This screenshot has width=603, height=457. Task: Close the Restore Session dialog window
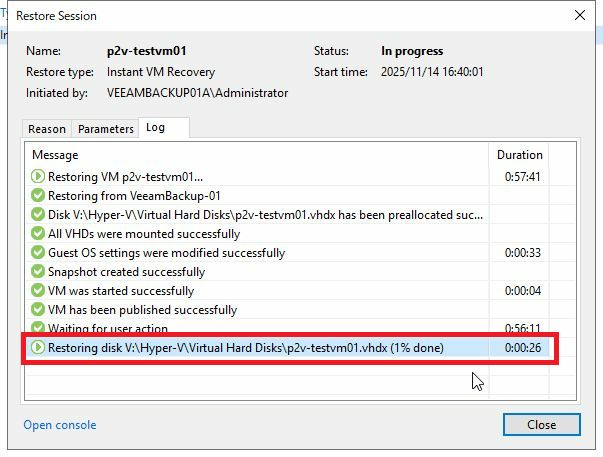point(541,424)
